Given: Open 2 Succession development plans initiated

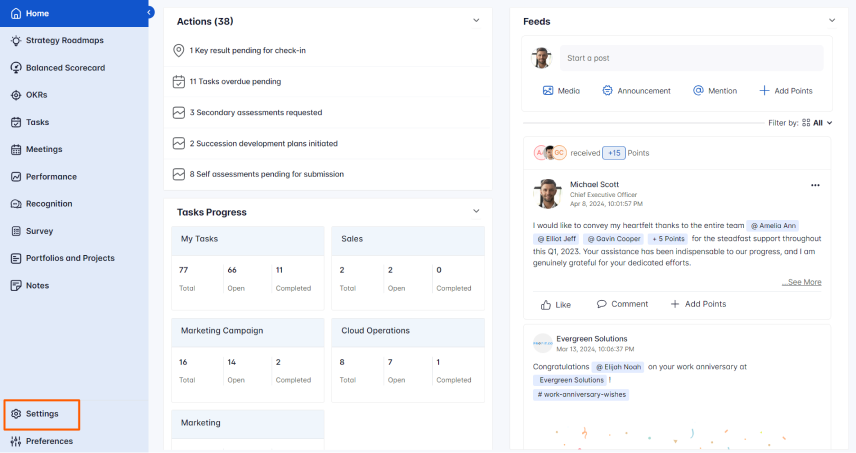Looking at the screenshot, I should pyautogui.click(x=264, y=144).
